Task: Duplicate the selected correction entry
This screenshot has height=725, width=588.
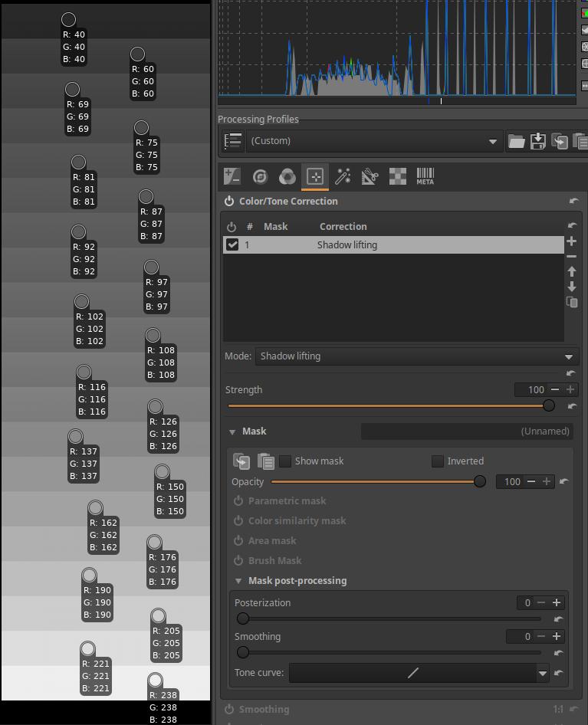Action: pos(571,303)
